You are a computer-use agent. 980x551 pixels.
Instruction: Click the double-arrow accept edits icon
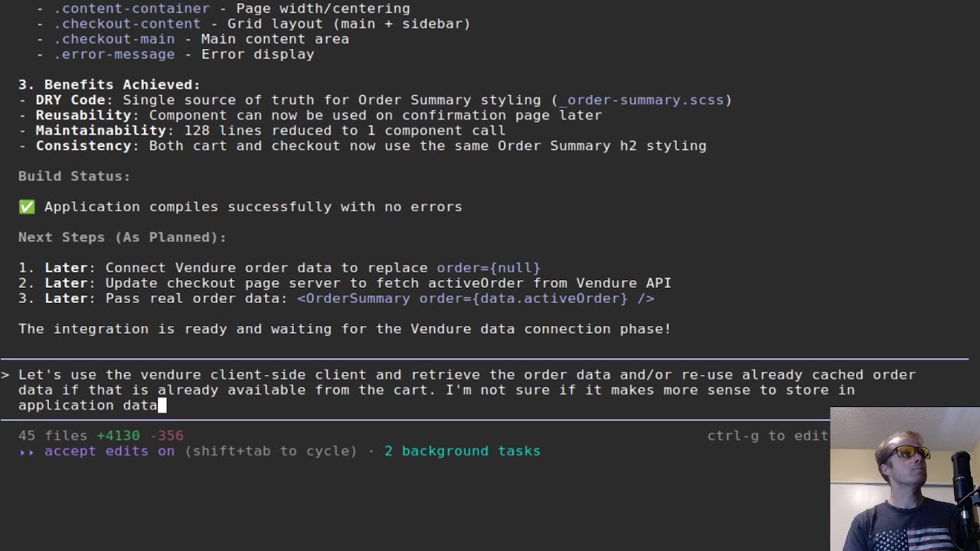(x=27, y=452)
